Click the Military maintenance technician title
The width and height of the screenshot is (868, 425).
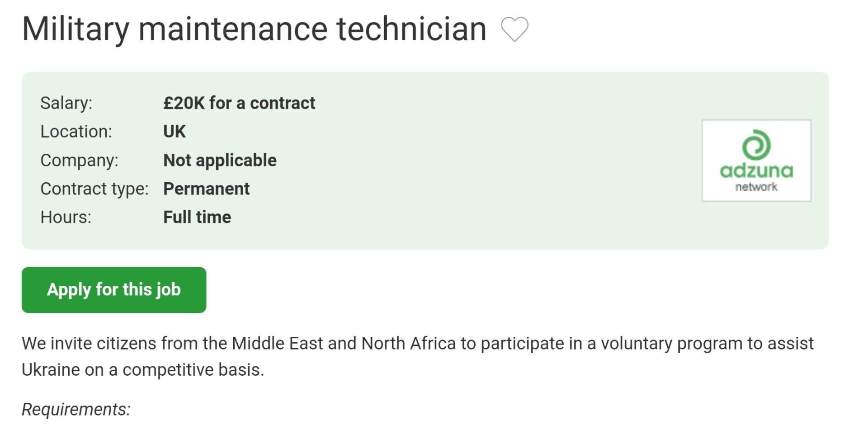pos(254,29)
